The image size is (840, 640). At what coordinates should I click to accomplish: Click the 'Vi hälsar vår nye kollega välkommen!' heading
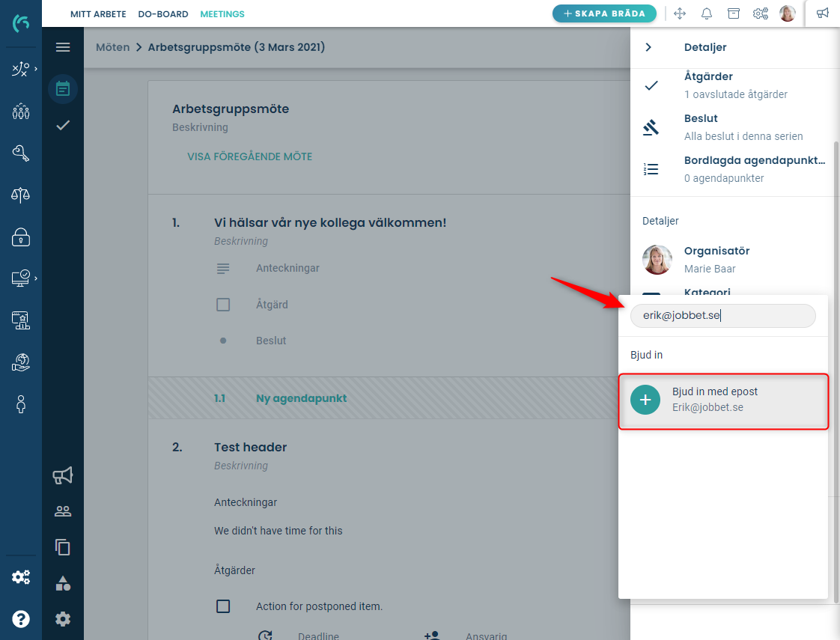click(330, 223)
